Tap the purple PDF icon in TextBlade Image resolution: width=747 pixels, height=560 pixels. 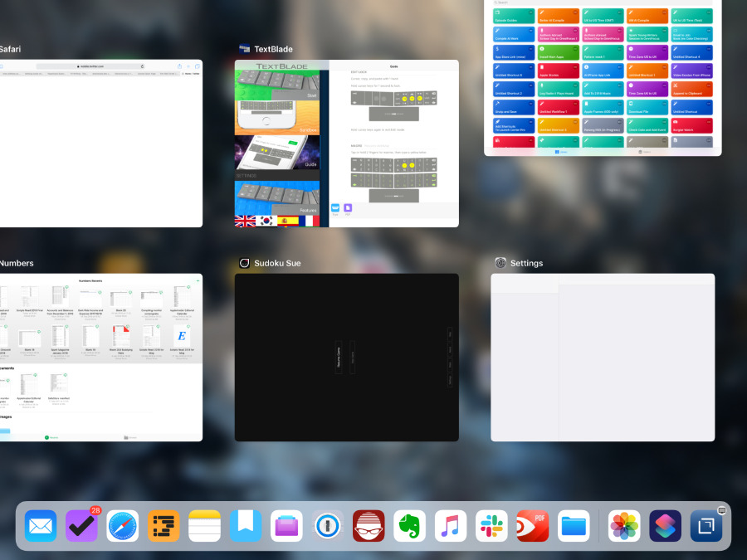click(x=348, y=208)
